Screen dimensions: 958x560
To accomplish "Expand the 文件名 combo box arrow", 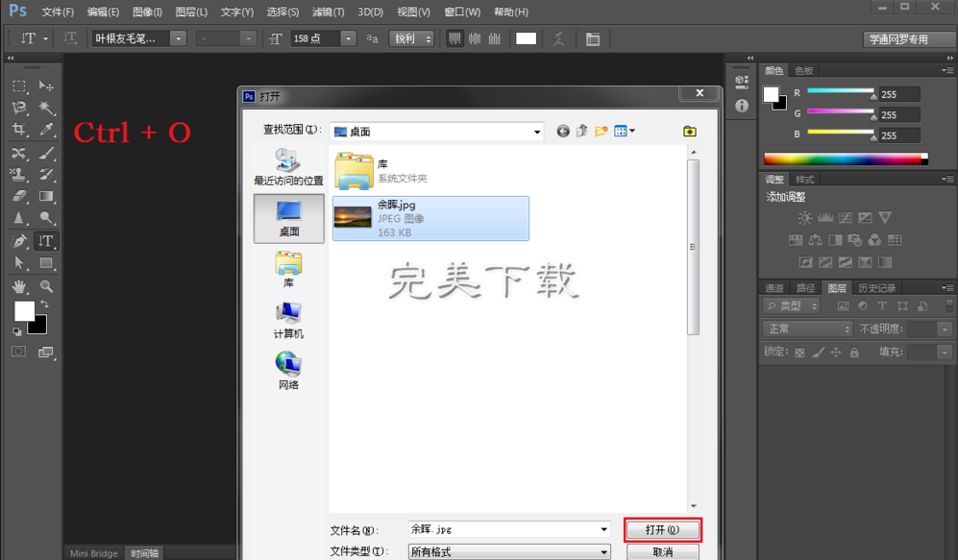I will (603, 529).
